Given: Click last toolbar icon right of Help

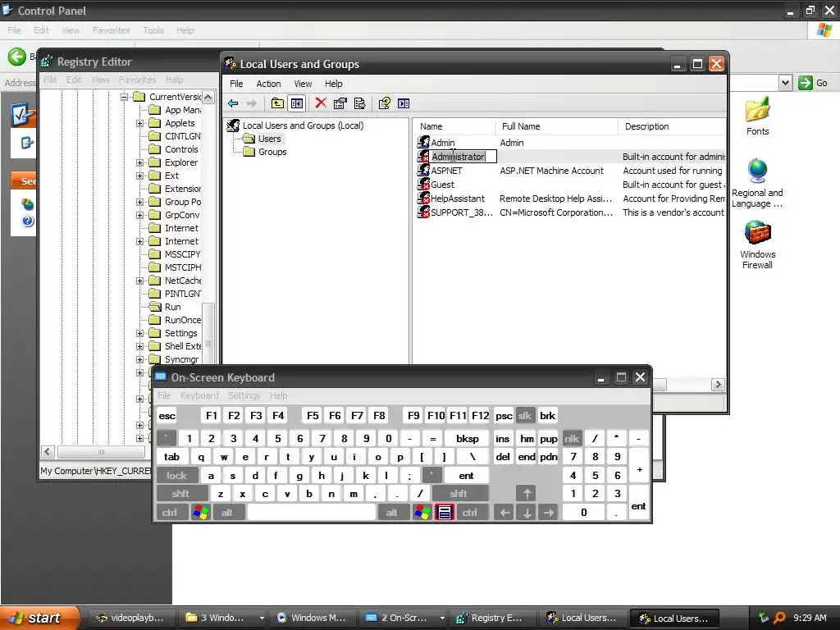Looking at the screenshot, I should [404, 103].
